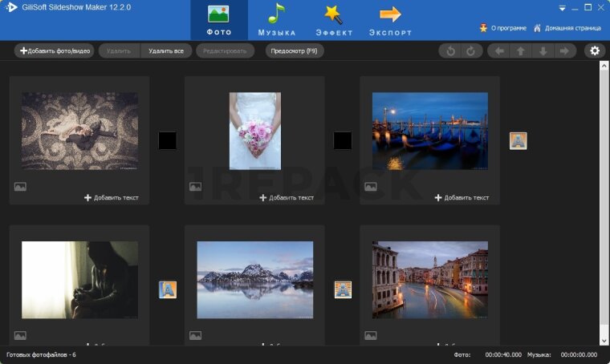Open transition icon after Venice gondolas photo
This screenshot has height=364, width=610.
tap(518, 141)
